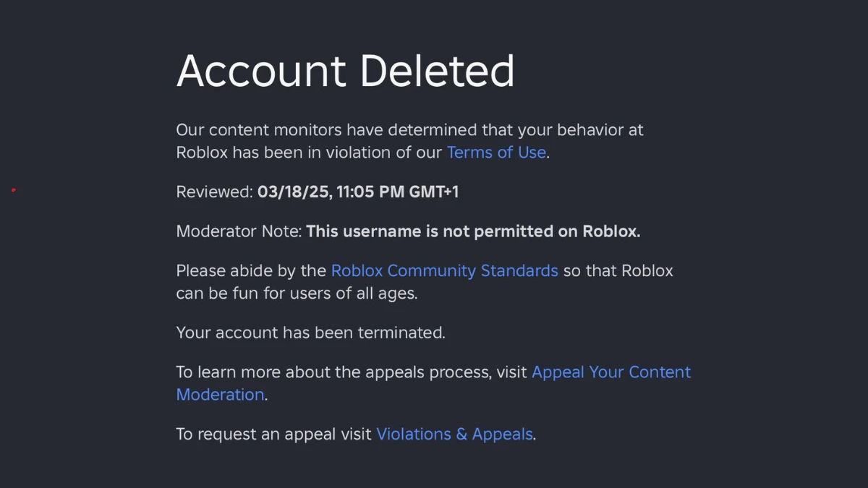Click the 'Please abide by the' text
This screenshot has width=868, height=488.
click(x=251, y=271)
